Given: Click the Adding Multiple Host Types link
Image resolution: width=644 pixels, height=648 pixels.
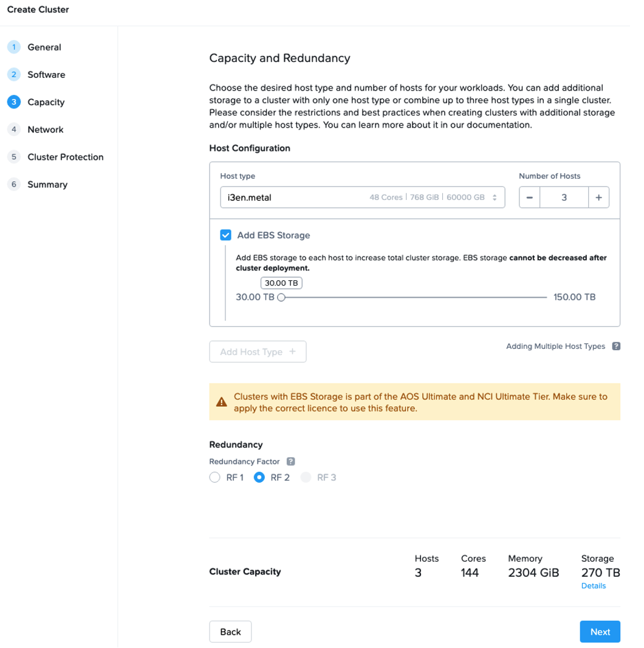Looking at the screenshot, I should (x=555, y=346).
